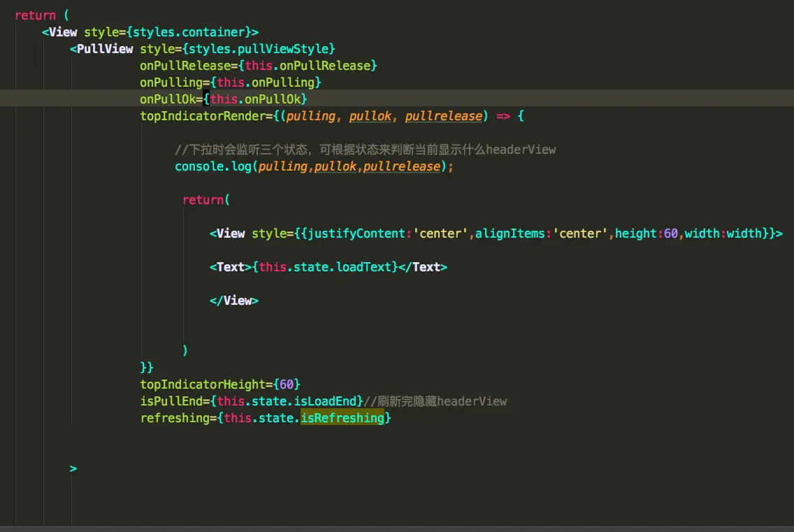Click 'justifyContent' in inline View style
The height and width of the screenshot is (532, 794).
[x=356, y=233]
